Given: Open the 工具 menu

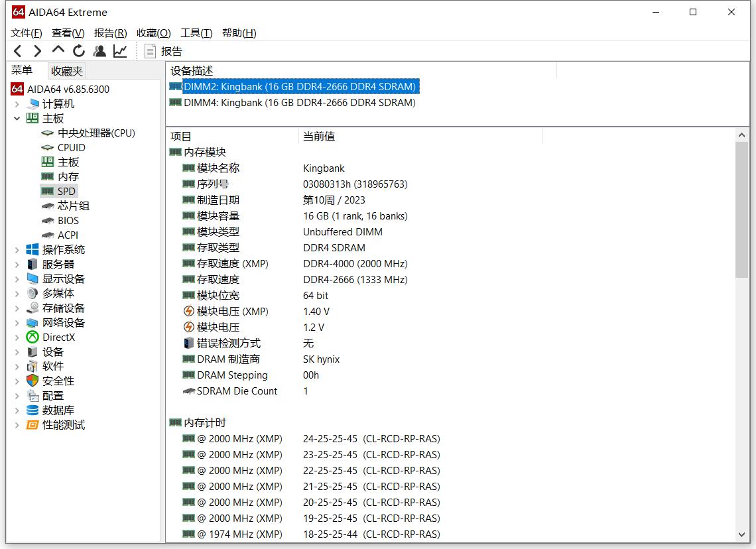Looking at the screenshot, I should tap(195, 32).
